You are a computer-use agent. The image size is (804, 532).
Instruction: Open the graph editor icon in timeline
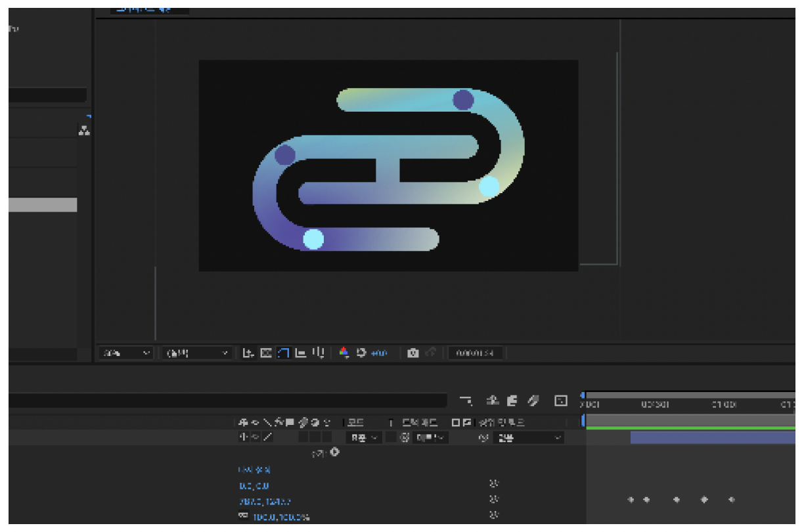tap(561, 400)
